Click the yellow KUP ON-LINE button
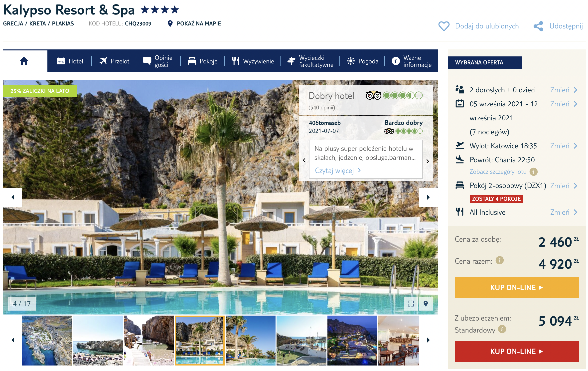 tap(517, 288)
